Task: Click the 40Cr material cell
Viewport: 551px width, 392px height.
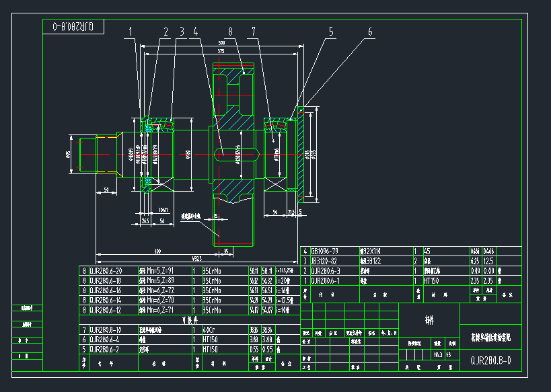Action: (x=209, y=329)
